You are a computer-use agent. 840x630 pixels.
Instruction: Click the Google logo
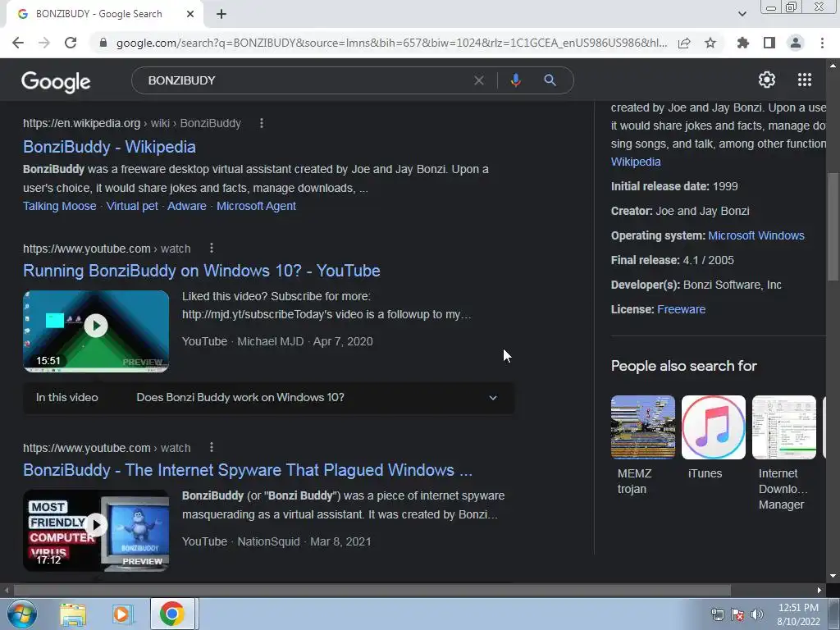[56, 81]
